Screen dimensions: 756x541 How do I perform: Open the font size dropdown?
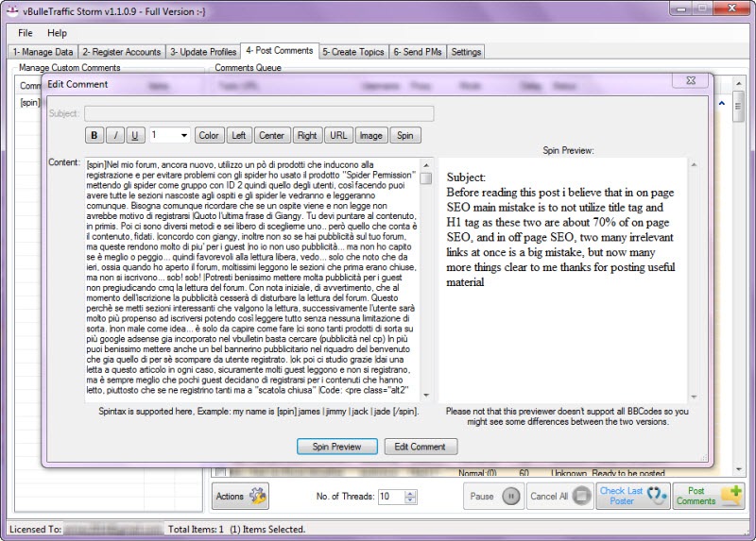(182, 135)
